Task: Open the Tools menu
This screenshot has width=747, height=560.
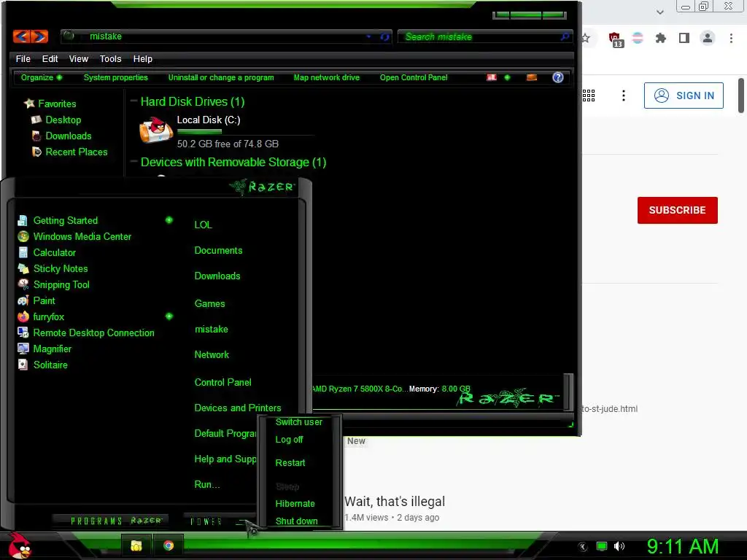Action: coord(111,59)
